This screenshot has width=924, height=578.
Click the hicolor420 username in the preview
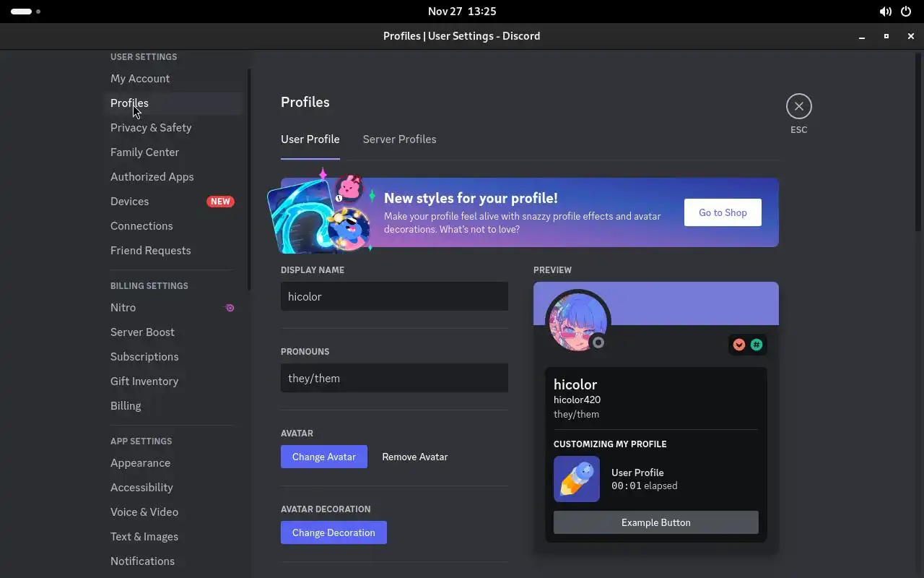577,400
